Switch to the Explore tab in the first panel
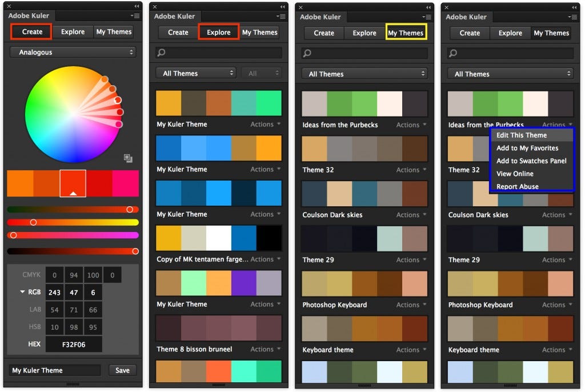Viewport: 585px width, 392px height. point(73,32)
